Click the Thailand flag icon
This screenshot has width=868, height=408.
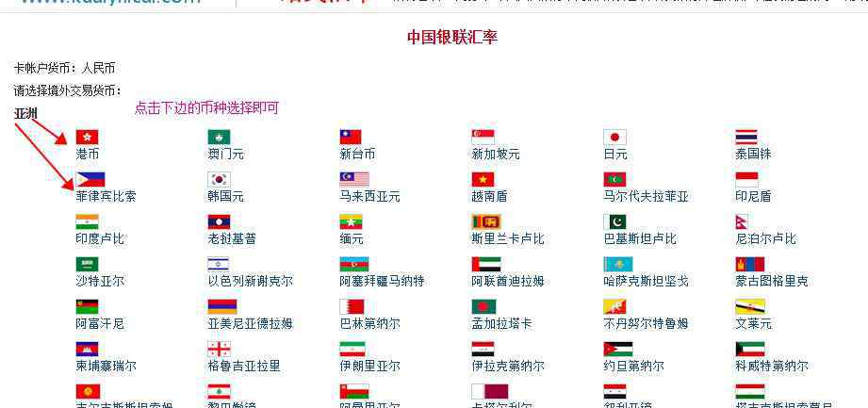746,138
